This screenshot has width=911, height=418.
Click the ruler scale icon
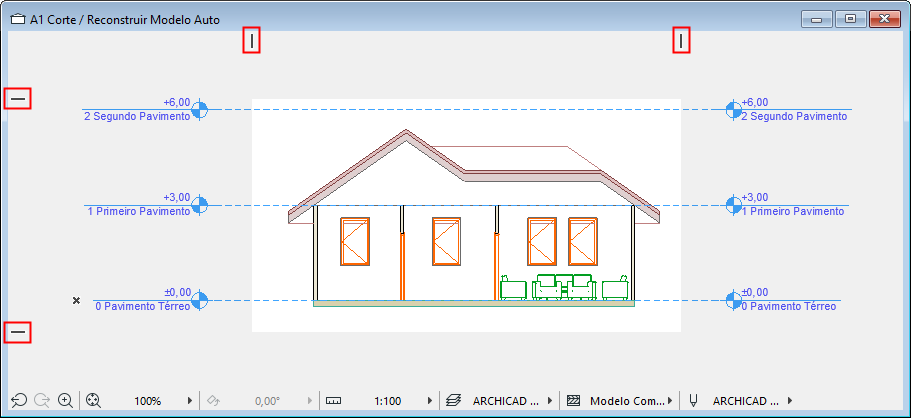[x=332, y=401]
